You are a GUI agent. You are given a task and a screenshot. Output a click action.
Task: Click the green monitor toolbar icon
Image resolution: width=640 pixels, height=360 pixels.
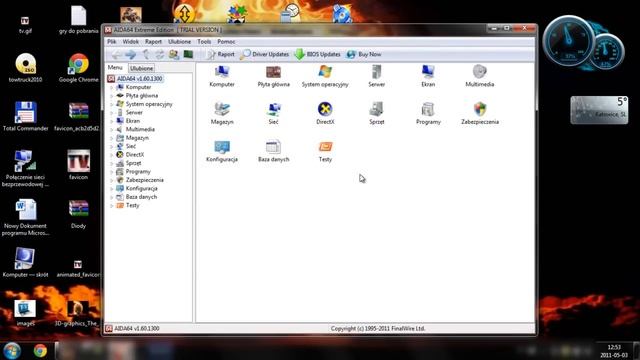point(188,54)
